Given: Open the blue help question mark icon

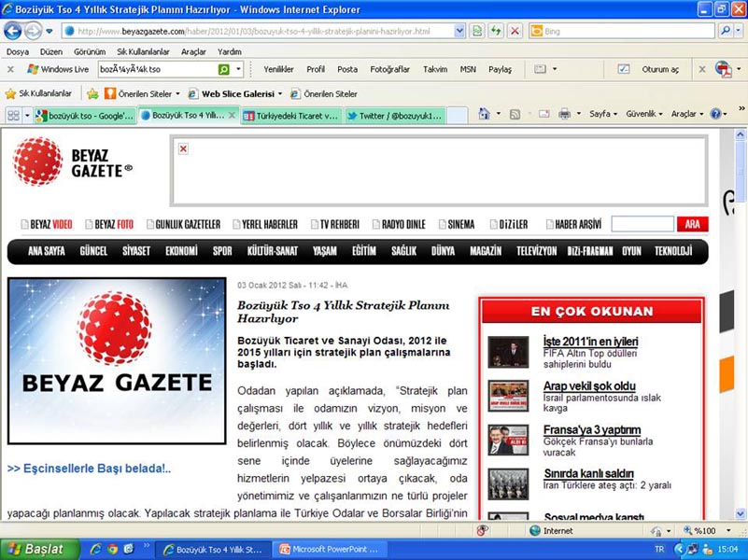Looking at the screenshot, I should tap(715, 114).
